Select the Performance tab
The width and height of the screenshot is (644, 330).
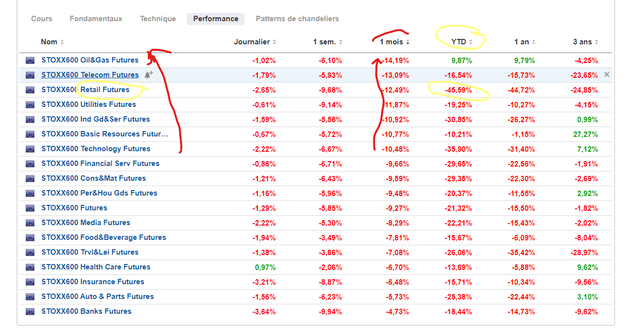[x=215, y=19]
